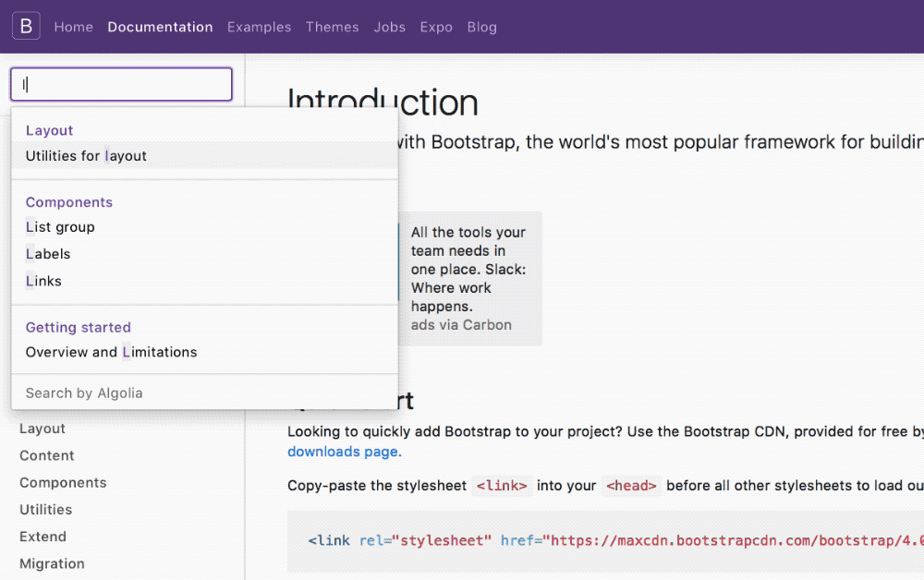Click the stylesheet link code block

coord(606,540)
